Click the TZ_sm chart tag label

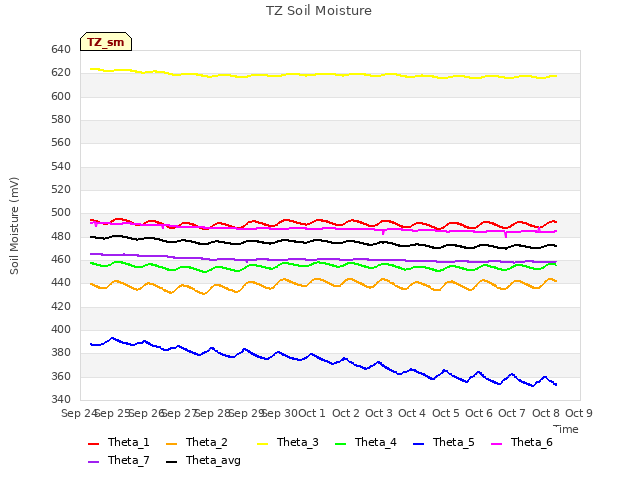pos(106,42)
